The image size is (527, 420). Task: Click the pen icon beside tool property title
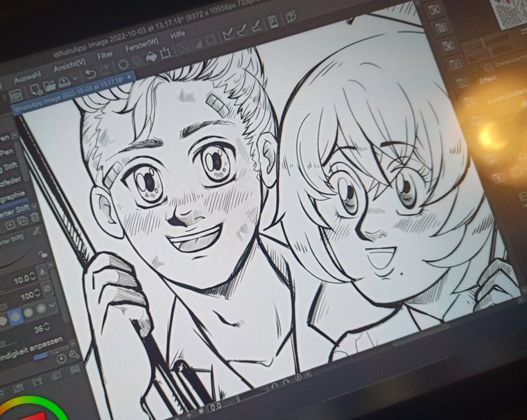[36, 231]
